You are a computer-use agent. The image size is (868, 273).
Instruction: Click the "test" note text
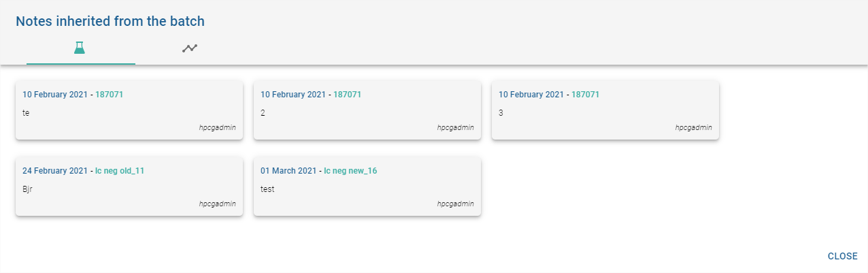click(267, 189)
